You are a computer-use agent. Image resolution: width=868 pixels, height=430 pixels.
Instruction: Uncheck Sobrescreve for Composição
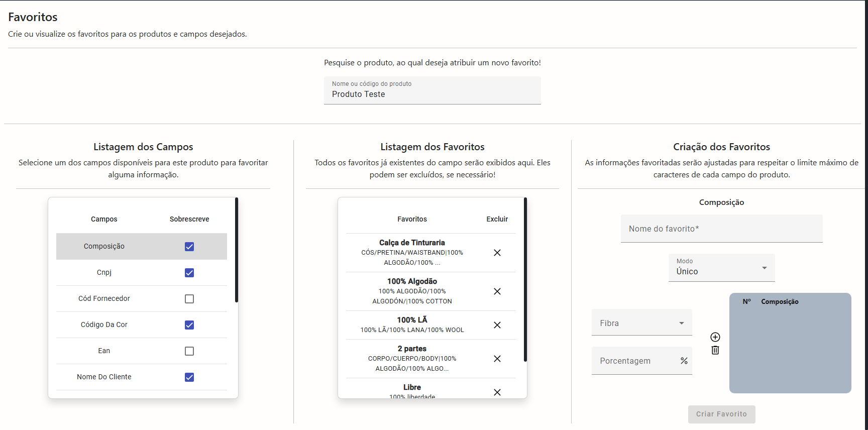(189, 247)
